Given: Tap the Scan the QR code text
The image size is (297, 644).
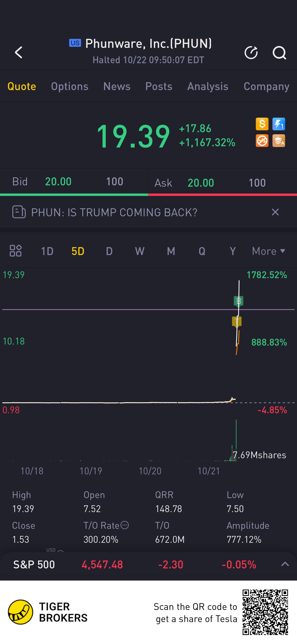Looking at the screenshot, I should [x=195, y=613].
